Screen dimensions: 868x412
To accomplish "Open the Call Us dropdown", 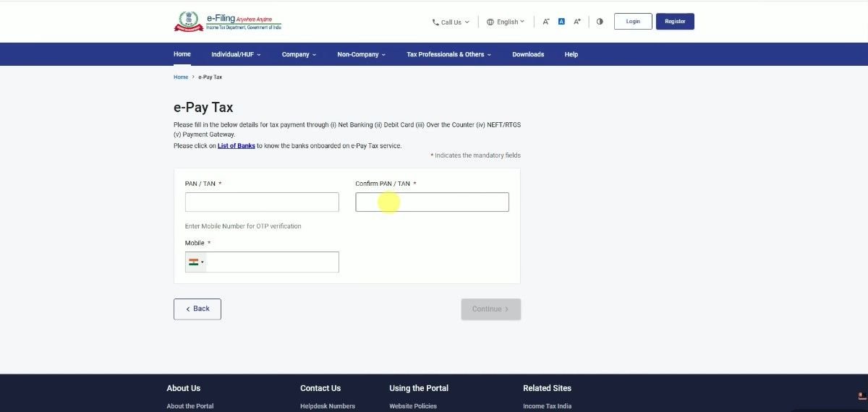I will [451, 22].
